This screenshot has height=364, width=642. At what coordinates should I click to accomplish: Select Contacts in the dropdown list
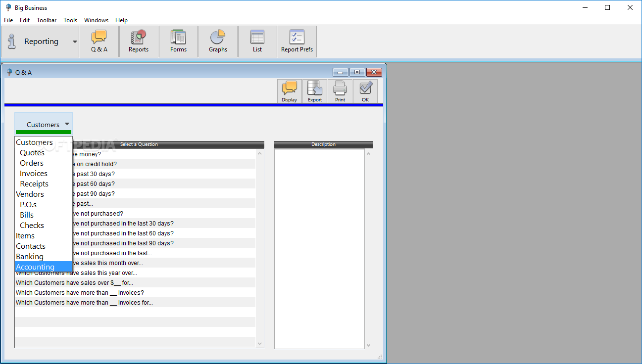(x=44, y=246)
